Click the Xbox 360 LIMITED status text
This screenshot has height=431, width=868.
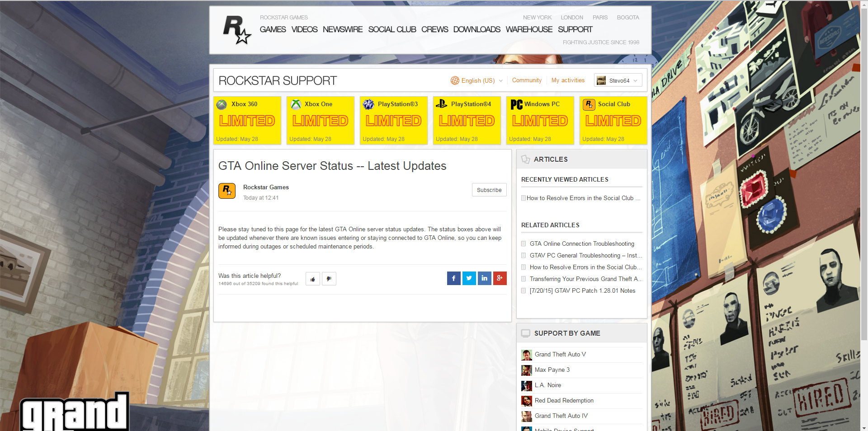click(247, 121)
